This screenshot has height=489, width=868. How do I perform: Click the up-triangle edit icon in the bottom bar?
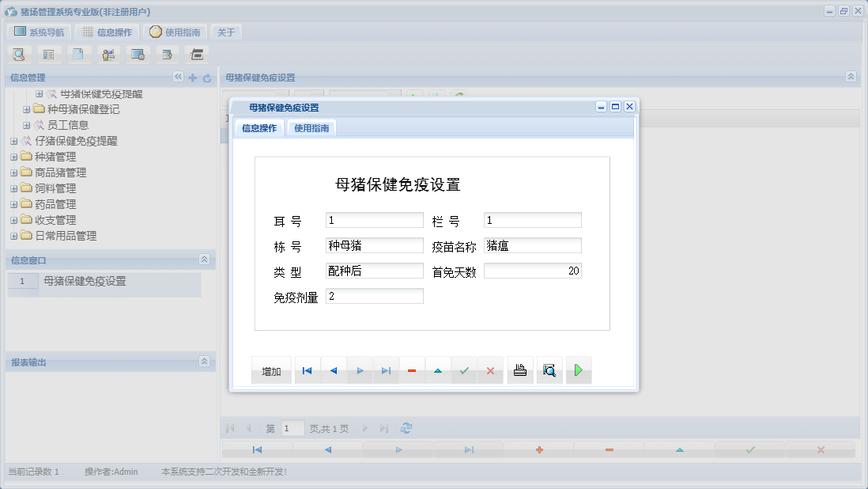point(680,449)
